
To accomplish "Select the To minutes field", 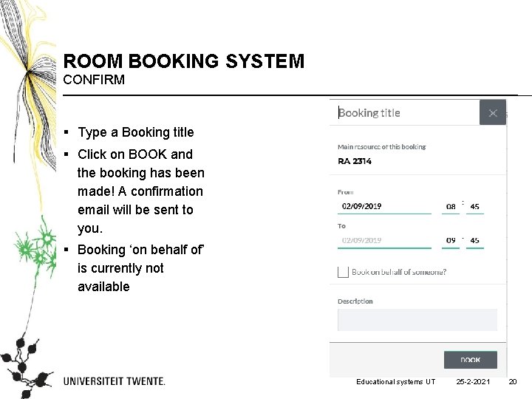I will point(475,240).
